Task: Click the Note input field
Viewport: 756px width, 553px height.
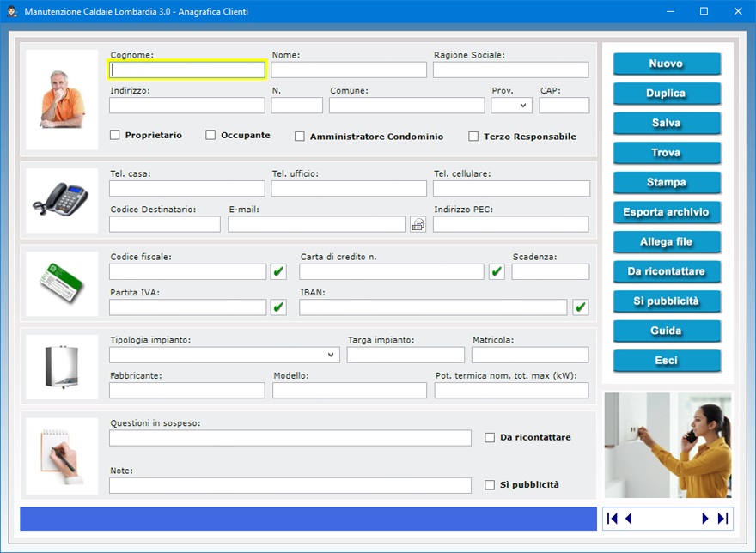Action: (290, 485)
